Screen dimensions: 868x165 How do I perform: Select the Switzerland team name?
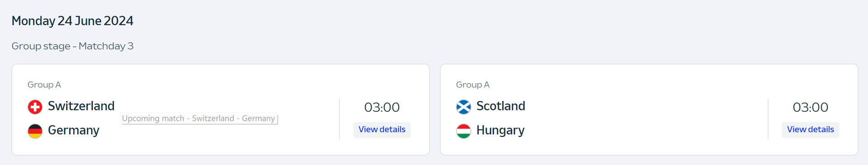coord(81,106)
